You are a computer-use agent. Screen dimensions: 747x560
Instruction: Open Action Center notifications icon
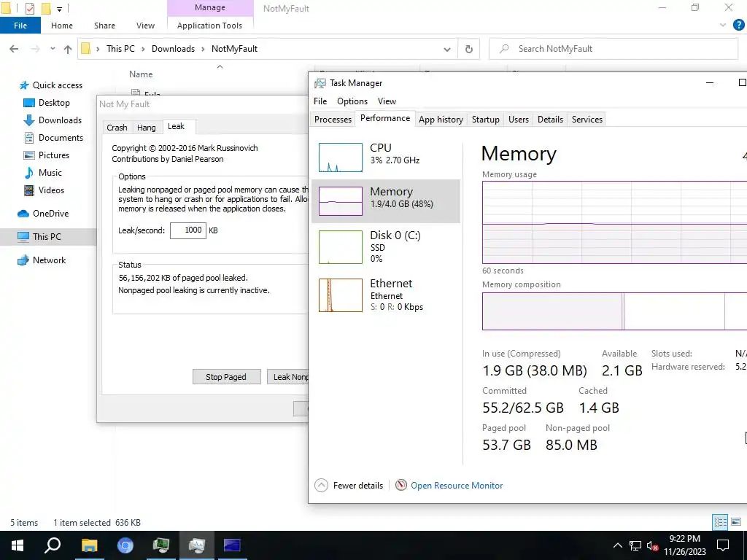pyautogui.click(x=723, y=545)
